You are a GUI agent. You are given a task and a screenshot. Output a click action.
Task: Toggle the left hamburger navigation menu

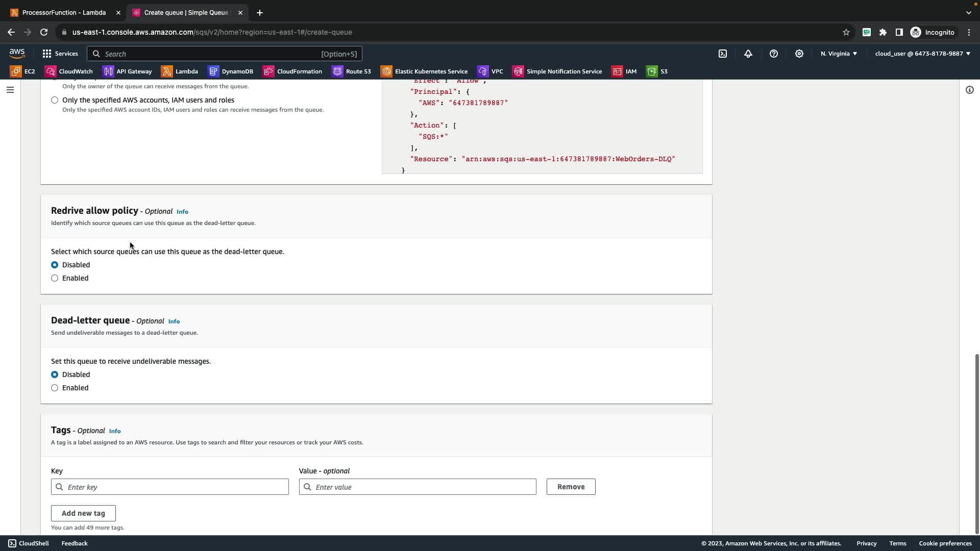10,90
